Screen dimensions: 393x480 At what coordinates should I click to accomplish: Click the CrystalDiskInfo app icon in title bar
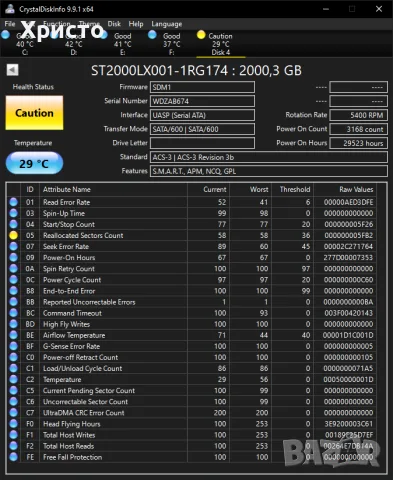coord(10,9)
